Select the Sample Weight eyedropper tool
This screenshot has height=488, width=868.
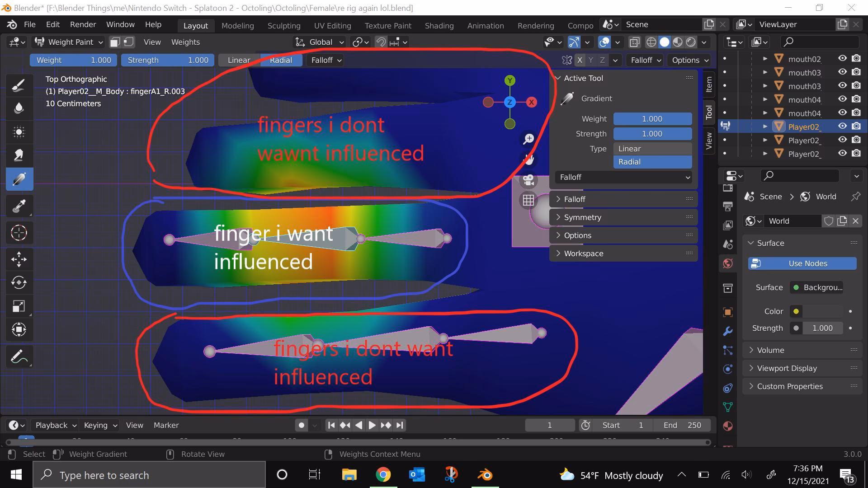[x=19, y=206]
